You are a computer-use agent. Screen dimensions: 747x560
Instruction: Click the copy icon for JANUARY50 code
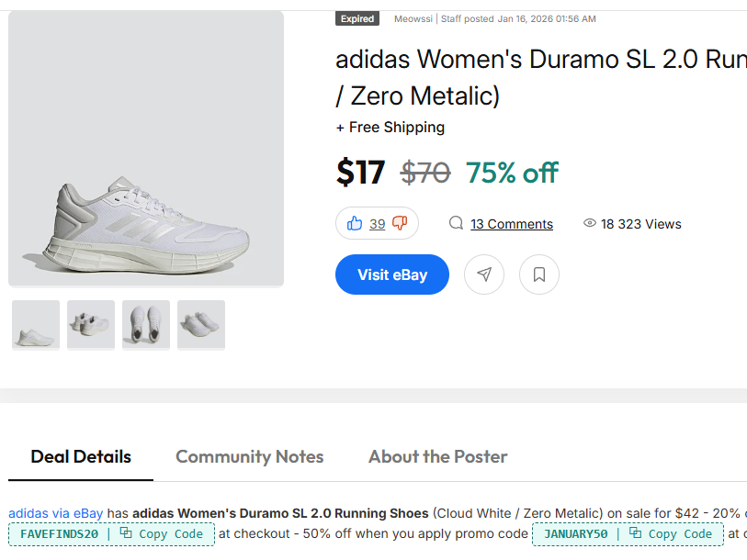coord(635,533)
